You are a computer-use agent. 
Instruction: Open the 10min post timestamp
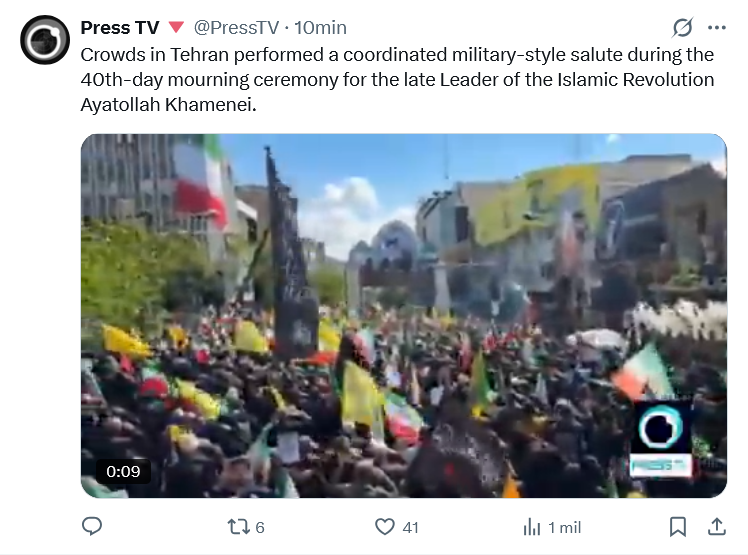tap(320, 28)
